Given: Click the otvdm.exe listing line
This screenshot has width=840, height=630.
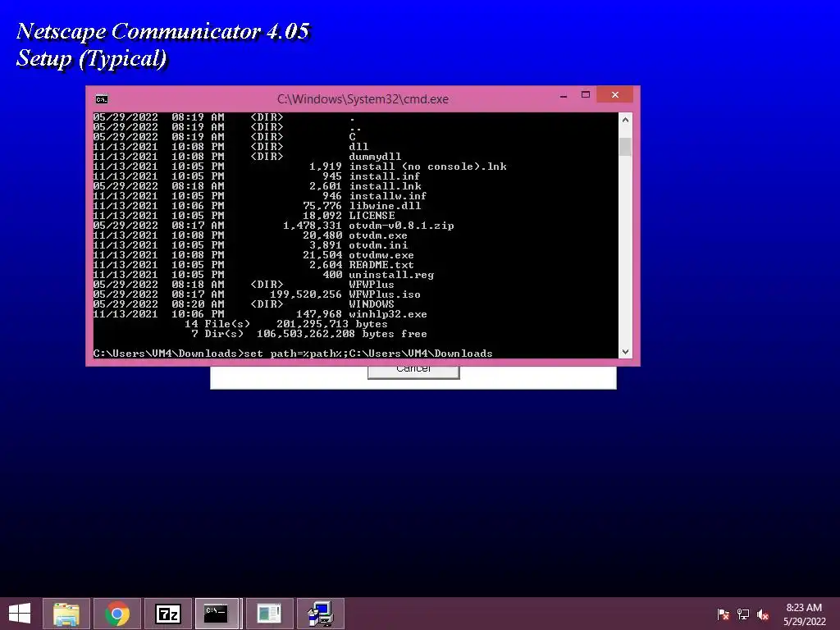Looking at the screenshot, I should (250, 235).
